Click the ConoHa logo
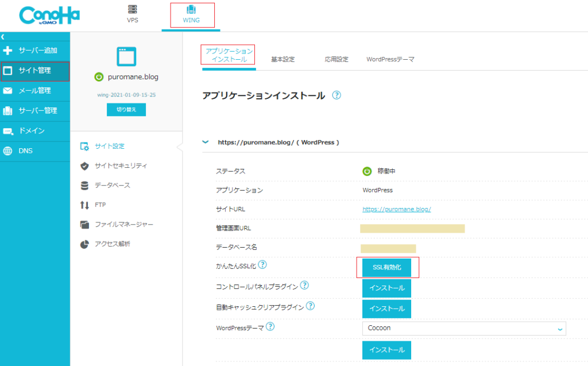This screenshot has height=366, width=588. coord(49,16)
